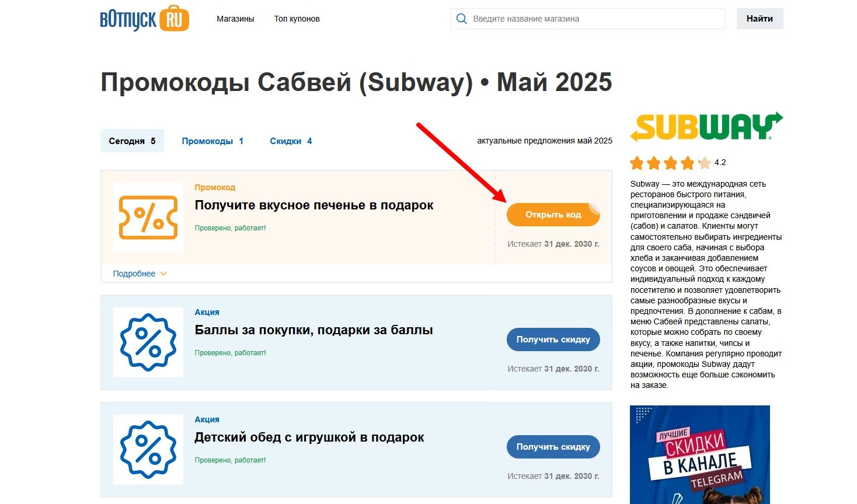Click the Telegram discounts banner
The height and width of the screenshot is (504, 857).
pyautogui.click(x=699, y=455)
